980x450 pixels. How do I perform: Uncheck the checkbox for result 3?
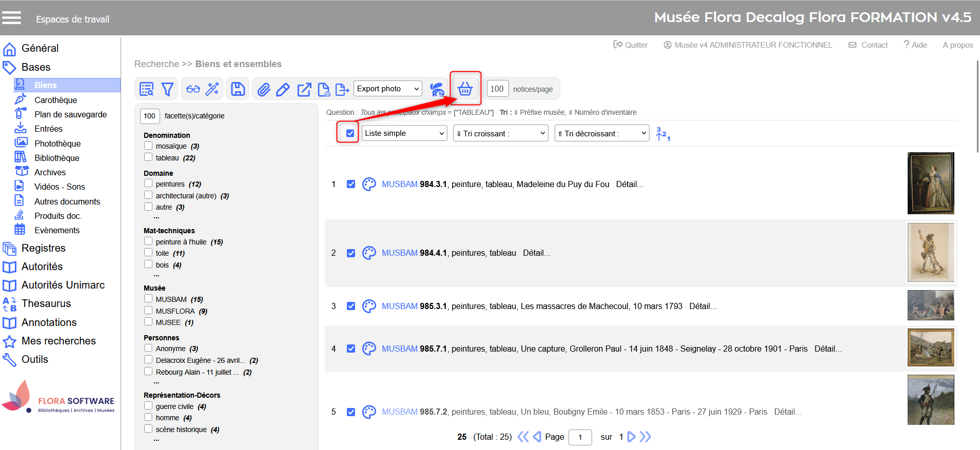pos(351,306)
